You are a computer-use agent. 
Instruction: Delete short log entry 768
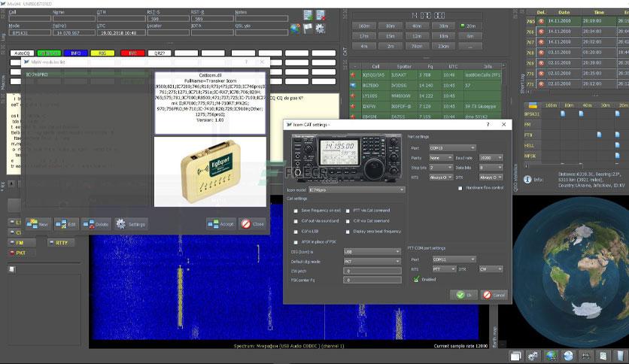541,53
